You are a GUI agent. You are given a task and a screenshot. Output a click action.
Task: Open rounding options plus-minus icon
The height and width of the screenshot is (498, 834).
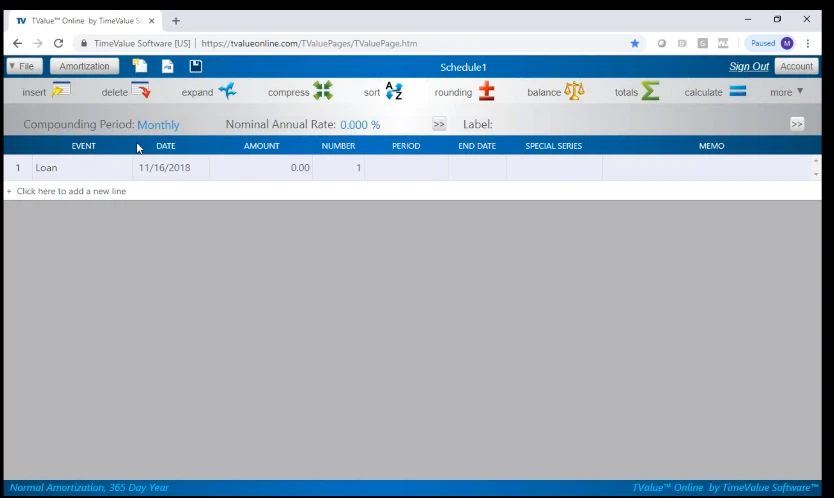486,91
